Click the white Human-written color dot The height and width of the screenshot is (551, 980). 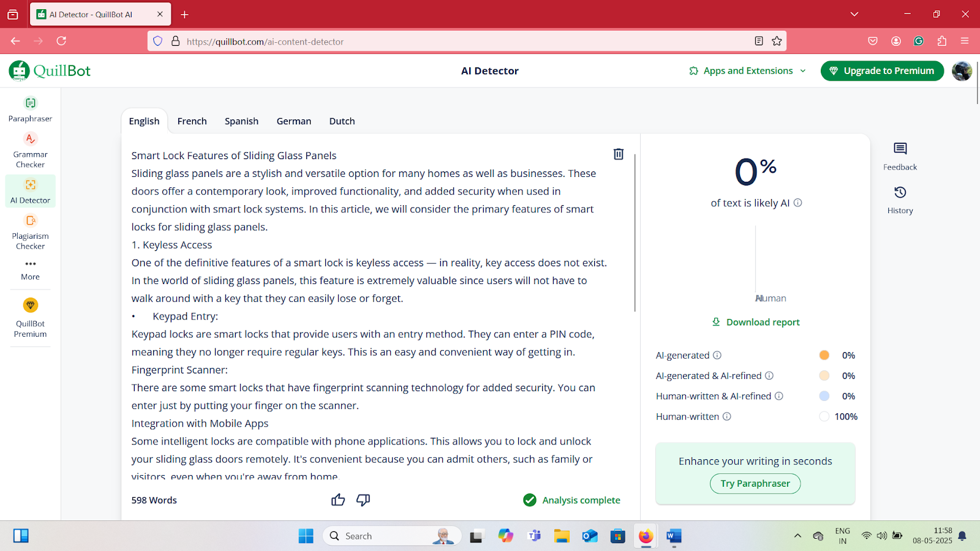pos(824,416)
